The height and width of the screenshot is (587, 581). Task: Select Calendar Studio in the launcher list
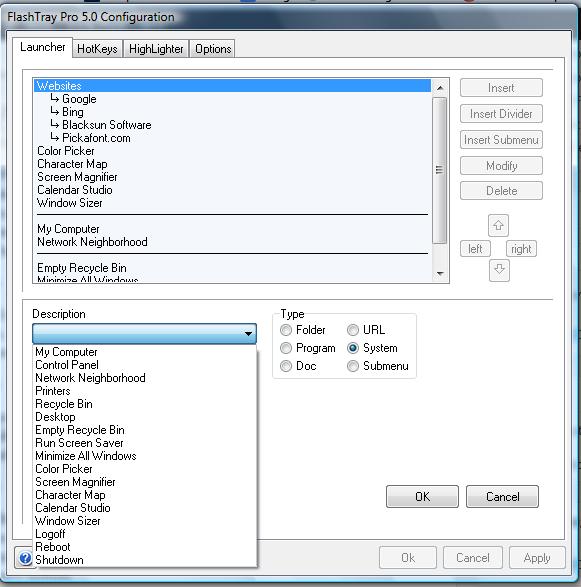(x=232, y=190)
